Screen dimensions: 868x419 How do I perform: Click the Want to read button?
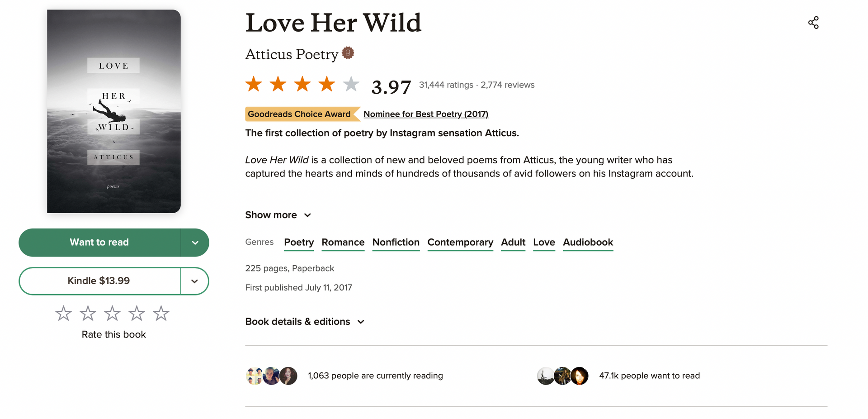(x=99, y=243)
